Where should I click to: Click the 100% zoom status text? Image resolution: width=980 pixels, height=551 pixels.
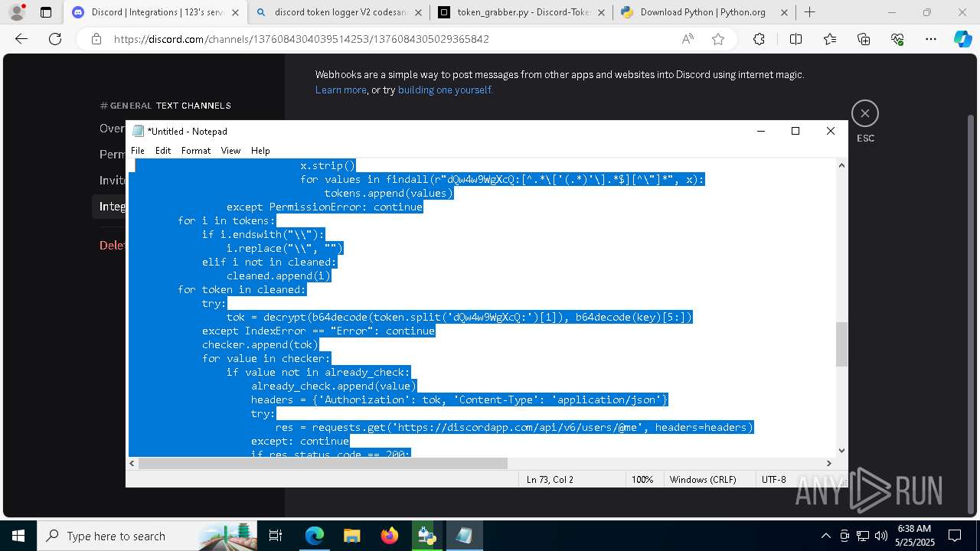pos(642,479)
